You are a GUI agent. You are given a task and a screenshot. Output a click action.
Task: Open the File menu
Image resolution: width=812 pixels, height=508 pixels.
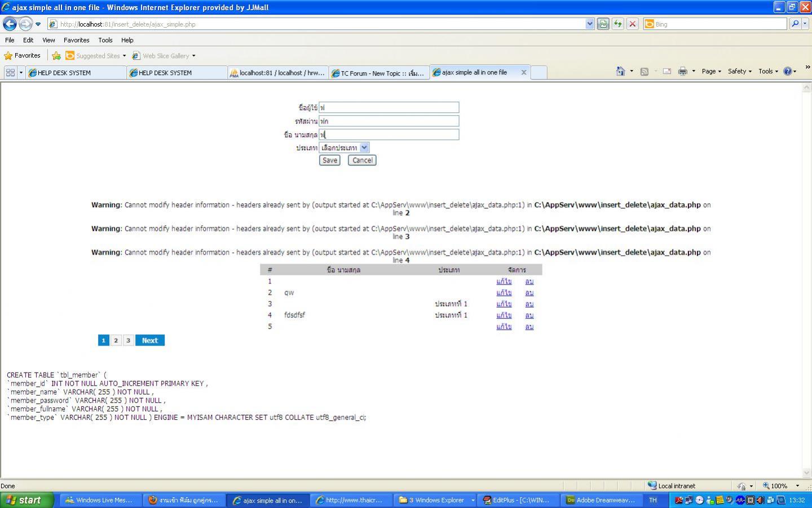point(10,40)
